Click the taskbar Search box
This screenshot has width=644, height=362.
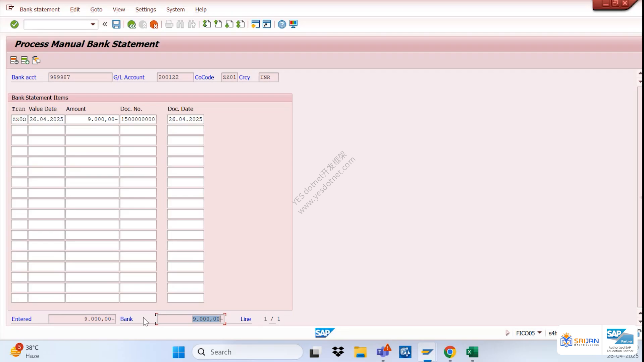(x=248, y=352)
